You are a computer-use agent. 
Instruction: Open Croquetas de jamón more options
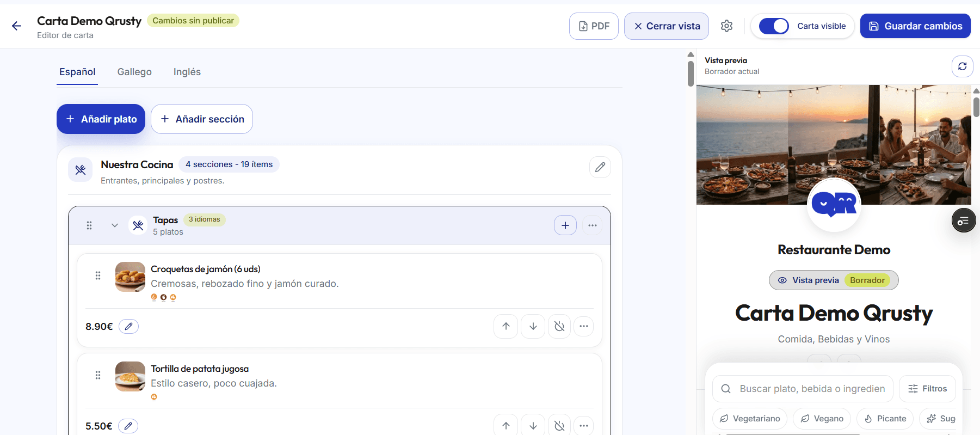(584, 326)
